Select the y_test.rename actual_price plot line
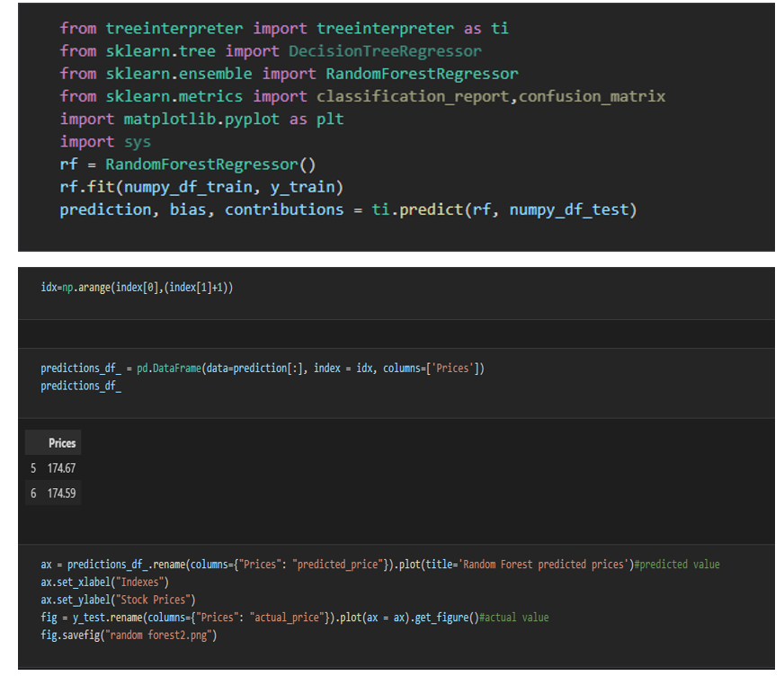Image resolution: width=784 pixels, height=676 pixels. coord(295,618)
